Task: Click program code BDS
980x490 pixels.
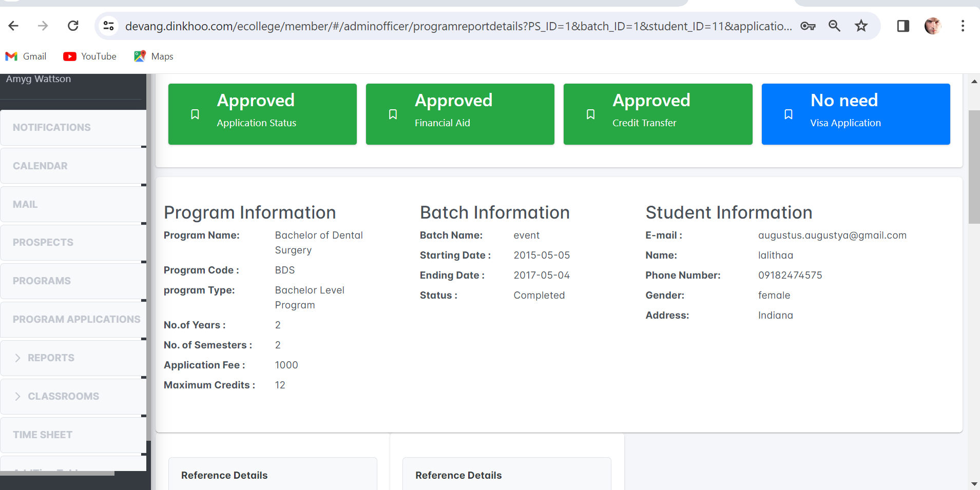Action: 285,270
